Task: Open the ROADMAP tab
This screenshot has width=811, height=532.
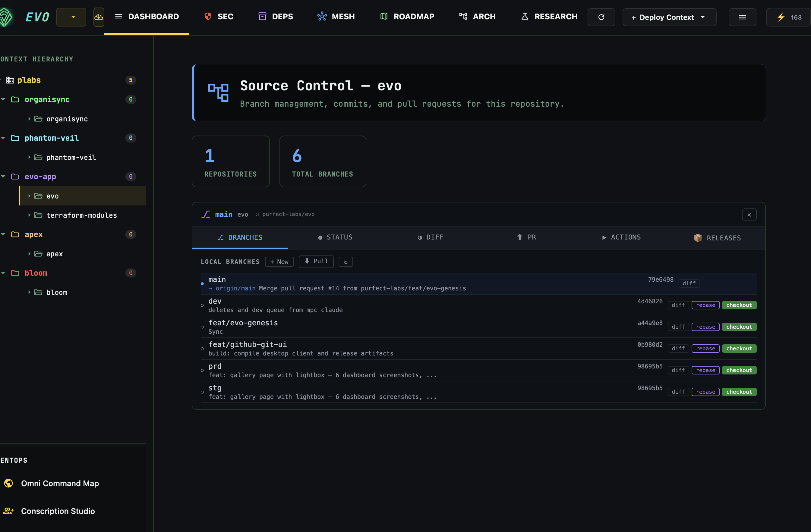Action: (x=407, y=17)
